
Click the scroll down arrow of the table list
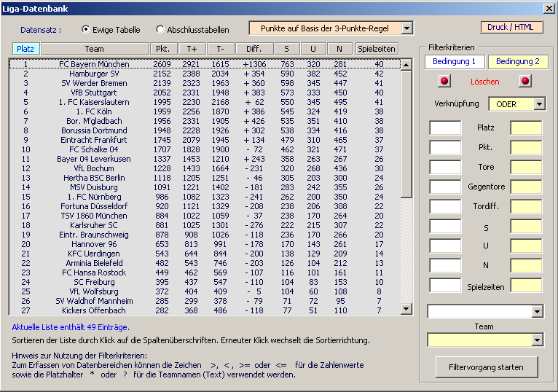[x=406, y=309]
